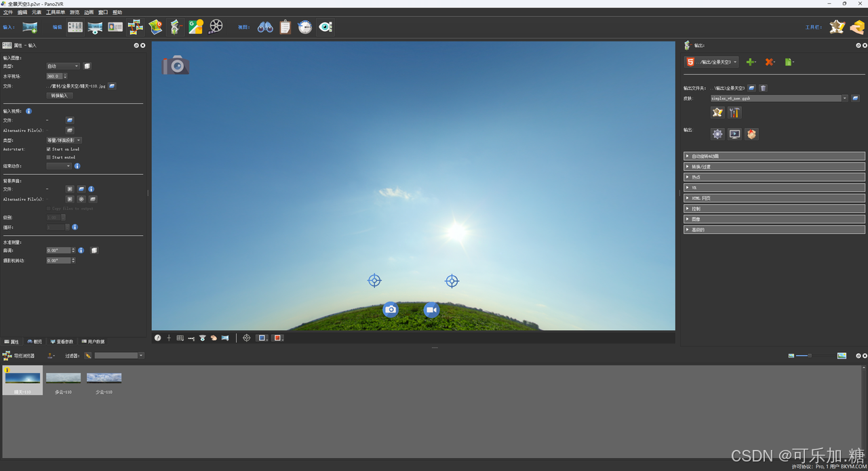Open the input image type dropdown
Screen dimensions: 868x471
coord(63,66)
